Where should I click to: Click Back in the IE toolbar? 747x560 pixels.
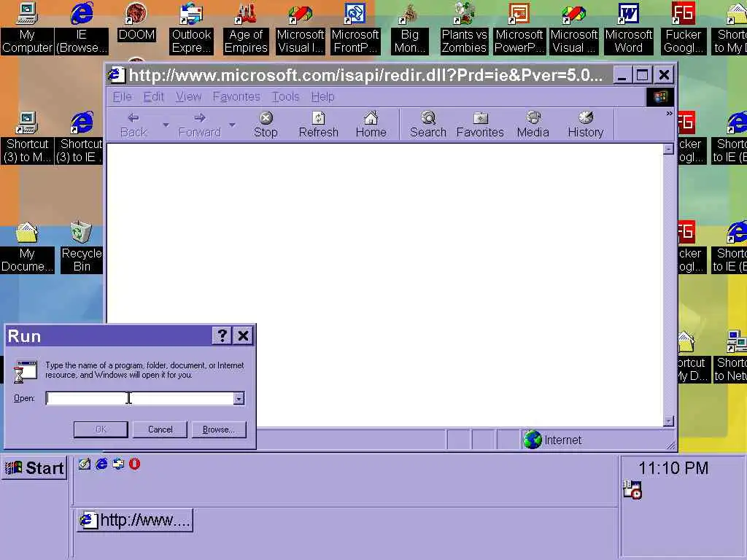(133, 125)
